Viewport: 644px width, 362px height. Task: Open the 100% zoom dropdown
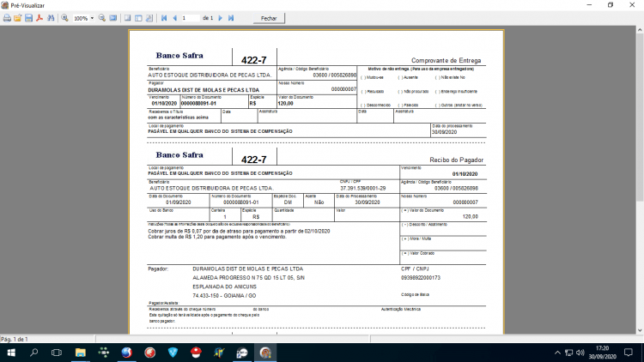92,18
